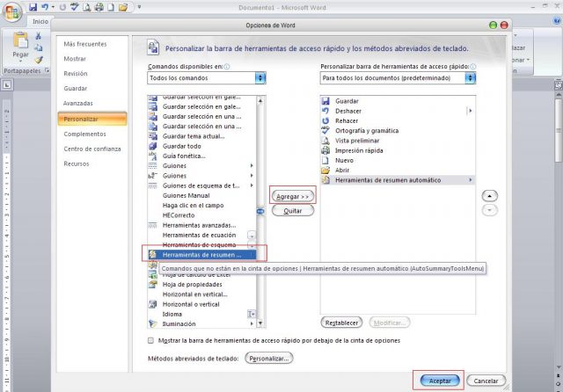Open Centro de confianza category
563x392 pixels.
tap(92, 149)
